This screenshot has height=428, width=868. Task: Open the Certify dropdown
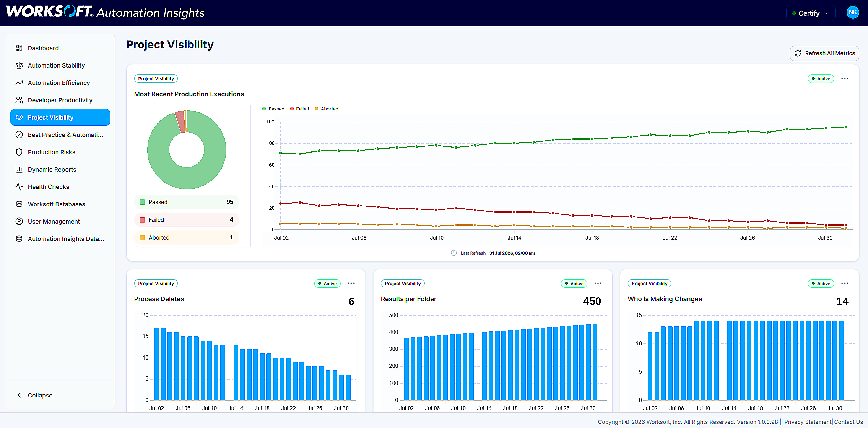810,13
